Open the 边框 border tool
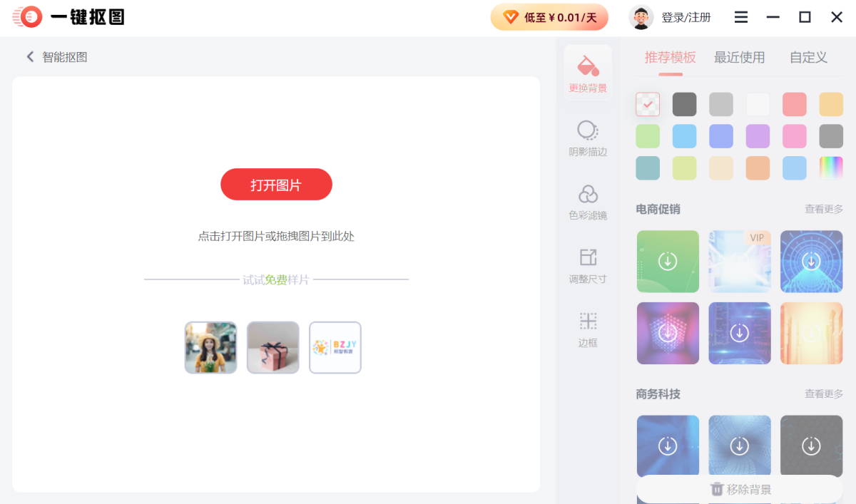The image size is (856, 504). coord(588,329)
